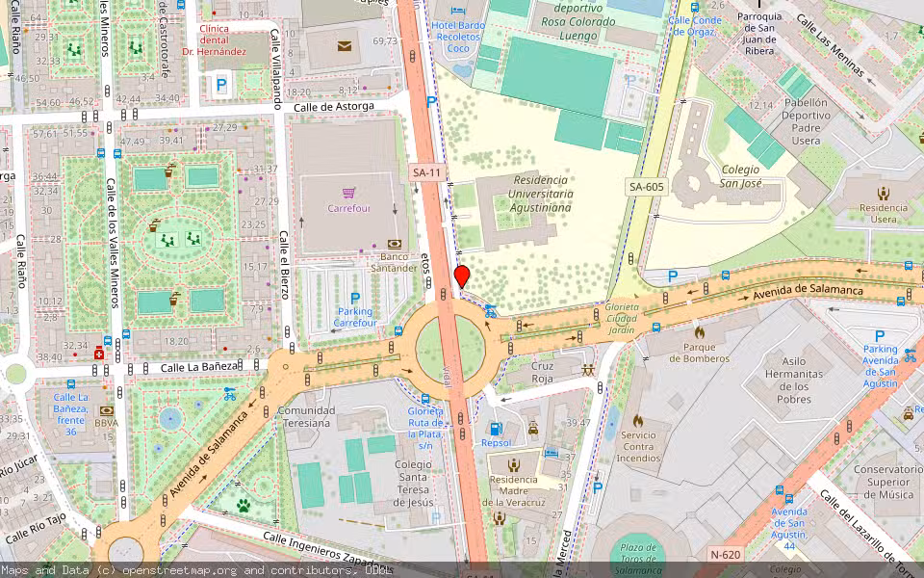This screenshot has height=578, width=924.
Task: Click the Banco Santander bank icon
Action: 394,246
